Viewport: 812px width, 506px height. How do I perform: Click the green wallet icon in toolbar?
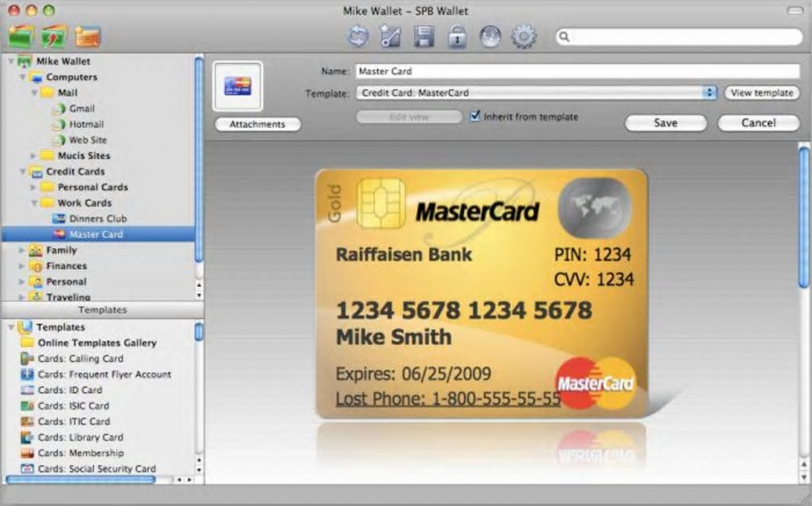(x=21, y=37)
